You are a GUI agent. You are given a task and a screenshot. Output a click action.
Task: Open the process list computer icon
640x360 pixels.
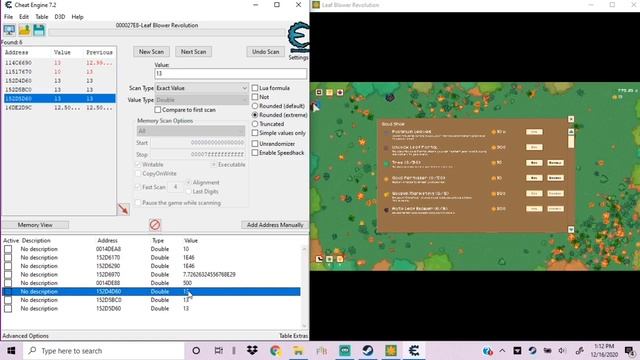[x=9, y=30]
